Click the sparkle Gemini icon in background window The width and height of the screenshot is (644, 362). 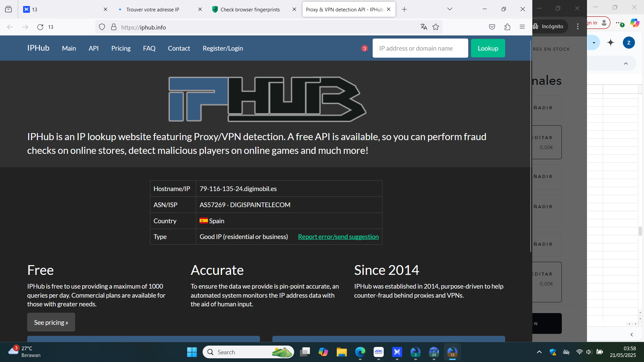tap(611, 43)
